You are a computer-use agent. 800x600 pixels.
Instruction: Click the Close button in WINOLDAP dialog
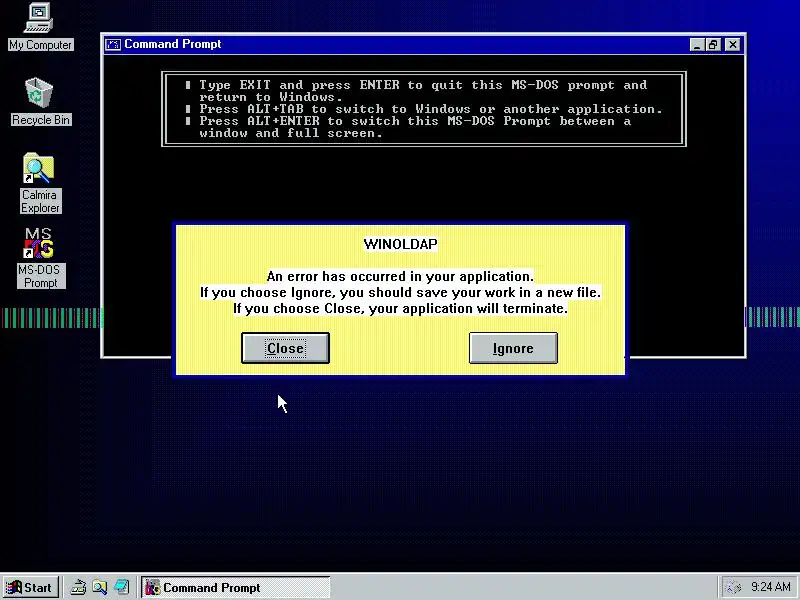[x=285, y=348]
